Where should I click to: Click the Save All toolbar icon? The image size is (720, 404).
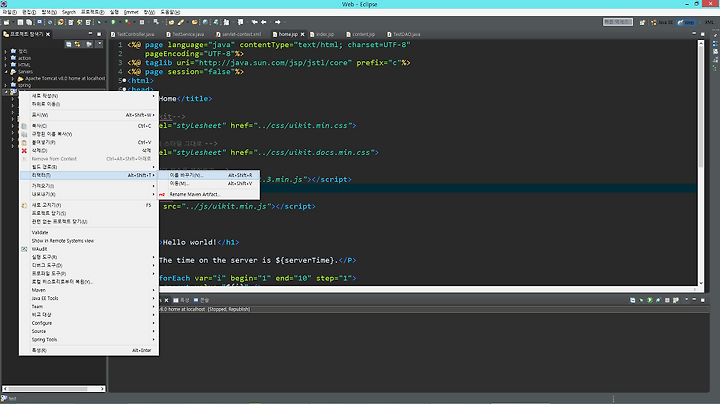pos(28,22)
